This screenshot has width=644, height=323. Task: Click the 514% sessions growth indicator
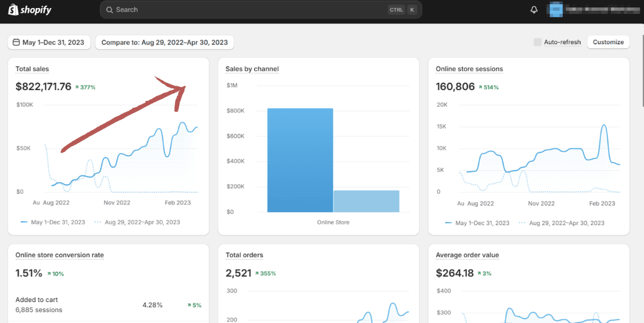click(488, 87)
